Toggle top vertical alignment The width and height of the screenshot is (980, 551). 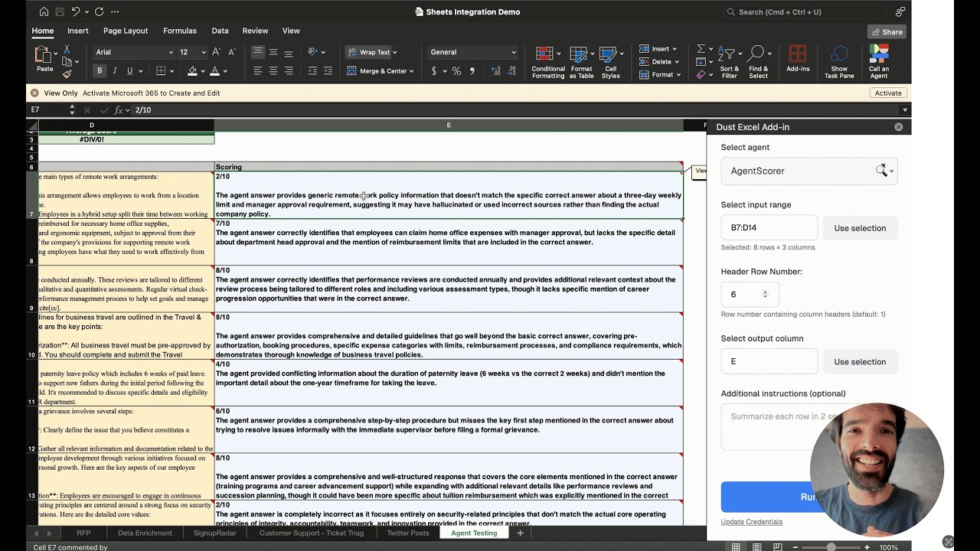pyautogui.click(x=258, y=52)
